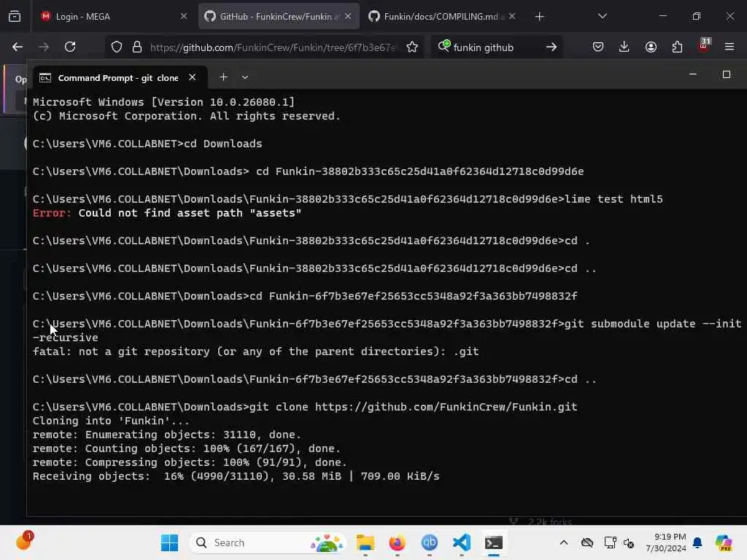Click the git clone command line
The height and width of the screenshot is (560, 747).
305,407
